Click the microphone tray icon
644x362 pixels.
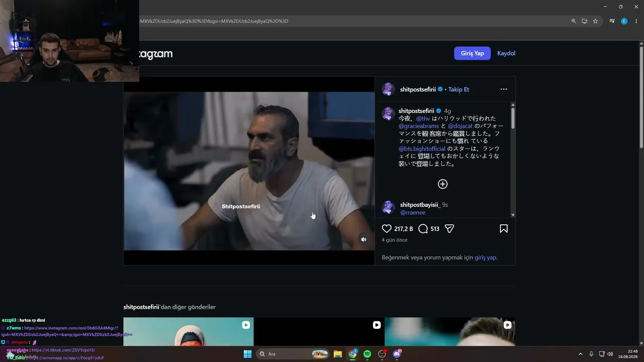click(591, 354)
